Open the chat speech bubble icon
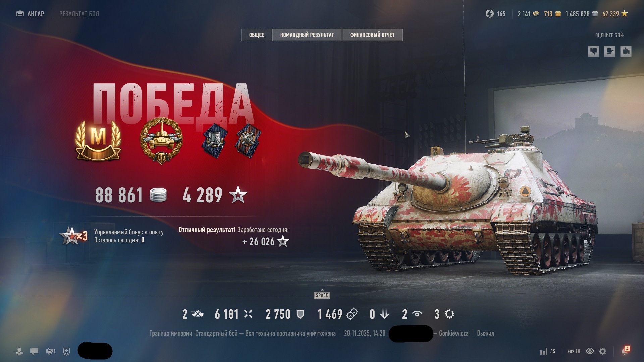The width and height of the screenshot is (644, 362). tap(34, 351)
